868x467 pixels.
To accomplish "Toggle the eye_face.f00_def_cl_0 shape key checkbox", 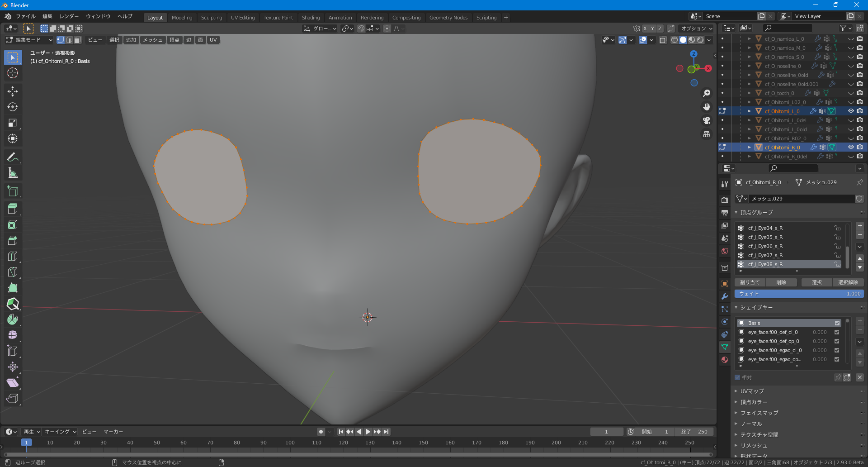I will 837,332.
